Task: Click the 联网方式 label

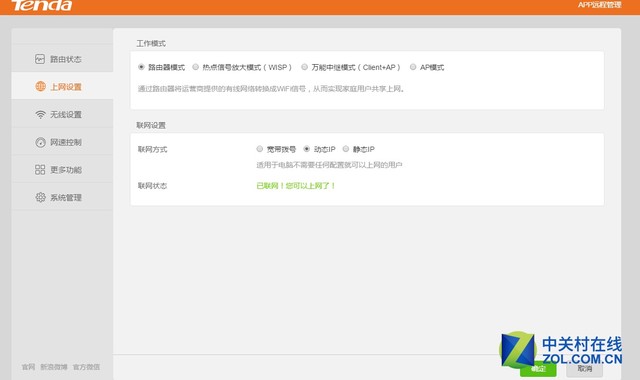Action: tap(152, 149)
